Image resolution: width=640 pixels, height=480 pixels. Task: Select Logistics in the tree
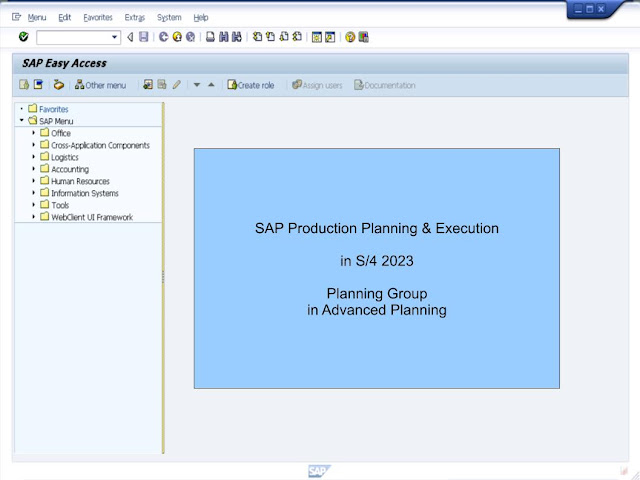pos(65,157)
